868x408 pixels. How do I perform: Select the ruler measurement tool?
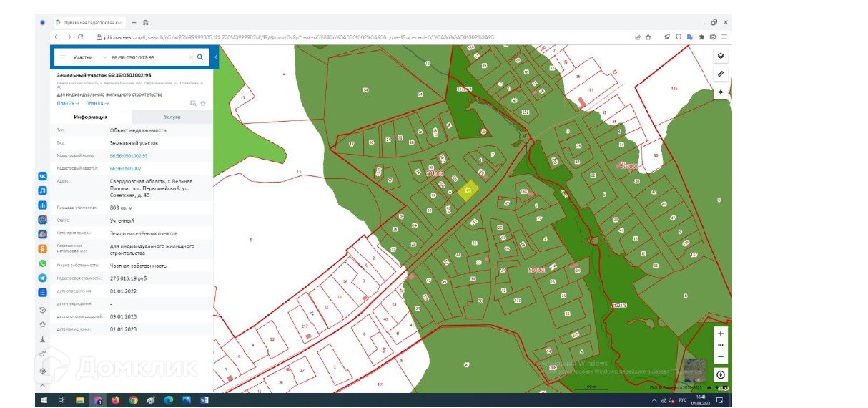click(x=720, y=74)
